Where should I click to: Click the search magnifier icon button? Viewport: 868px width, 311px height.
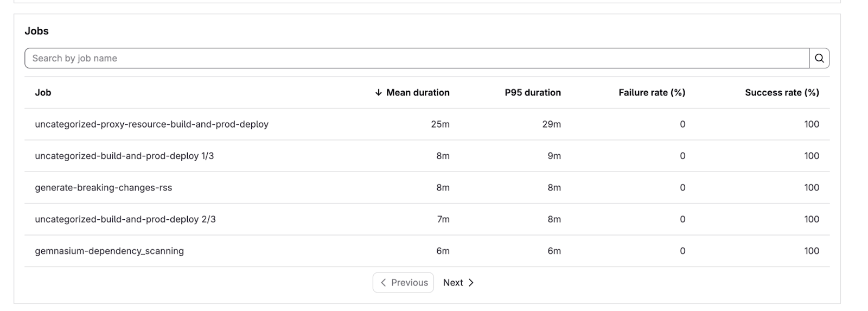[819, 58]
